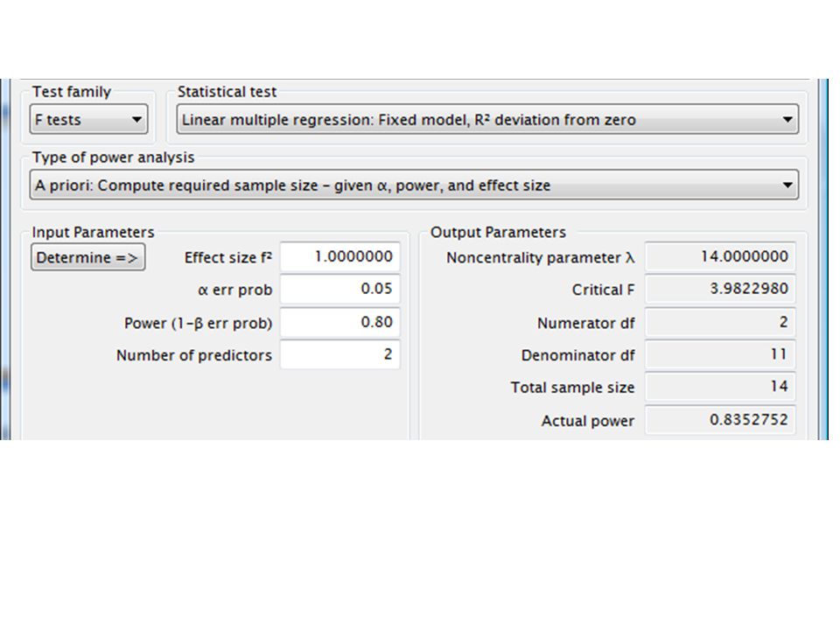The image size is (840, 630).
Task: Click the Denominator df label
Action: tap(578, 355)
